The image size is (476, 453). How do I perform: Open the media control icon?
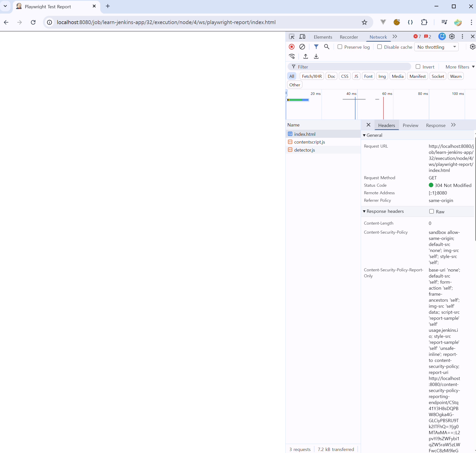pos(444,22)
